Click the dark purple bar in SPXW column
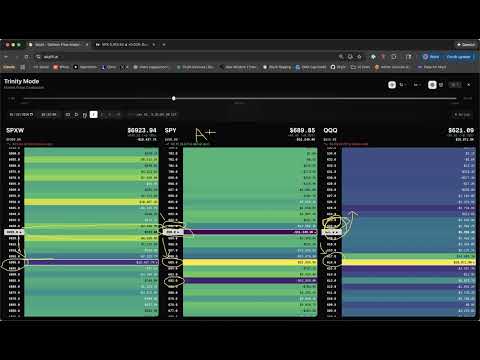The height and width of the screenshot is (360, 480). [x=91, y=262]
